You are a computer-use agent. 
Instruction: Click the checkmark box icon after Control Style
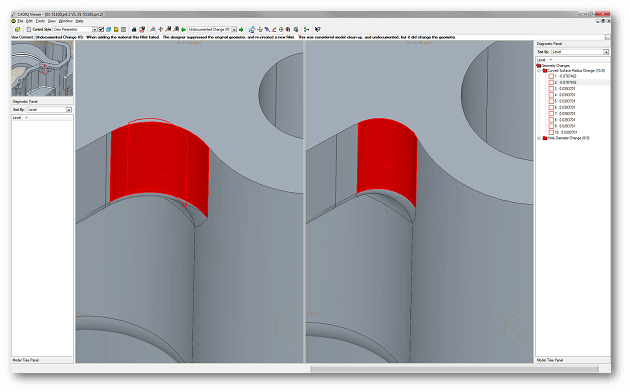coord(101,29)
